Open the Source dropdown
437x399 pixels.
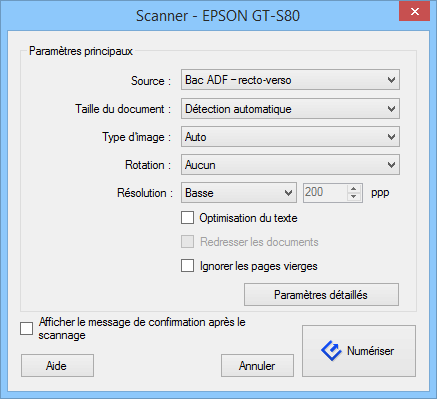point(290,80)
